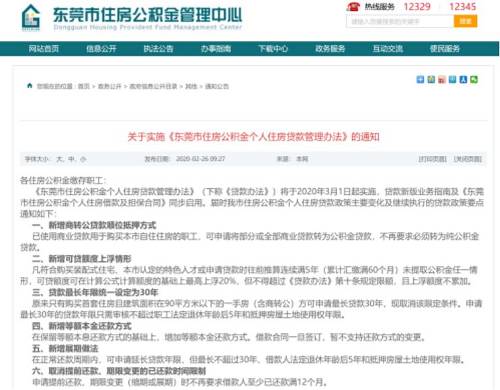500x390 pixels.
Task: Open 互动交流 in the navigation bar
Action: [387, 49]
